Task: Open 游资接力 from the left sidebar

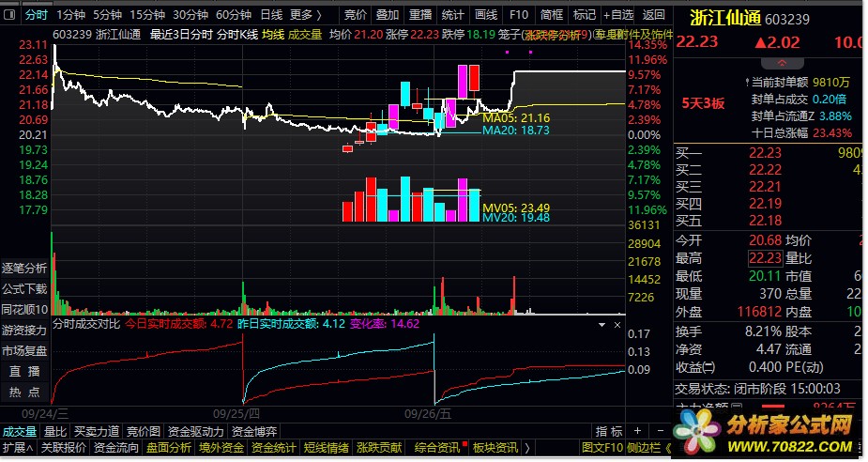Action: tap(24, 331)
